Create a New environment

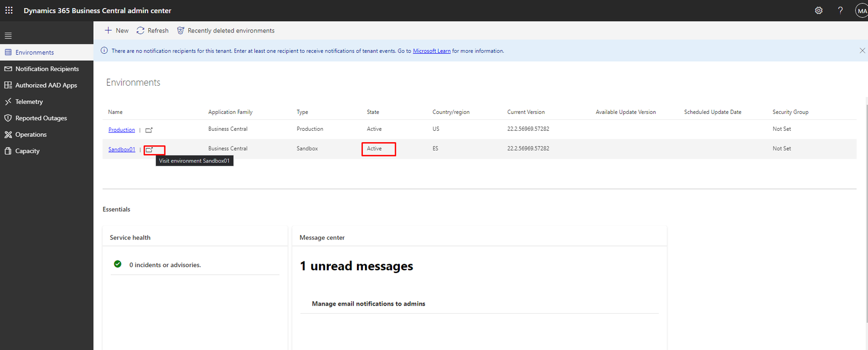point(117,30)
